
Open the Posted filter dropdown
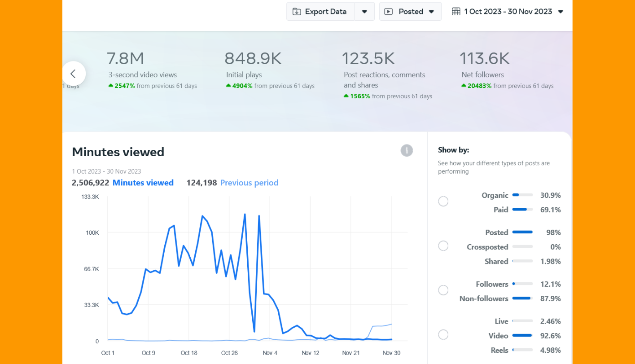point(410,12)
